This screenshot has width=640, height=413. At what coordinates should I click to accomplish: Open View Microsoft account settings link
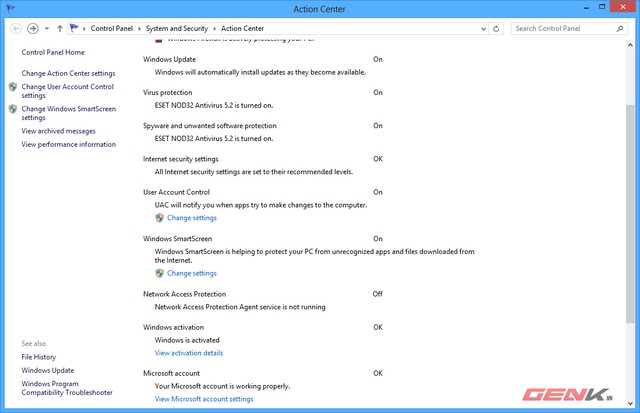[x=204, y=399]
